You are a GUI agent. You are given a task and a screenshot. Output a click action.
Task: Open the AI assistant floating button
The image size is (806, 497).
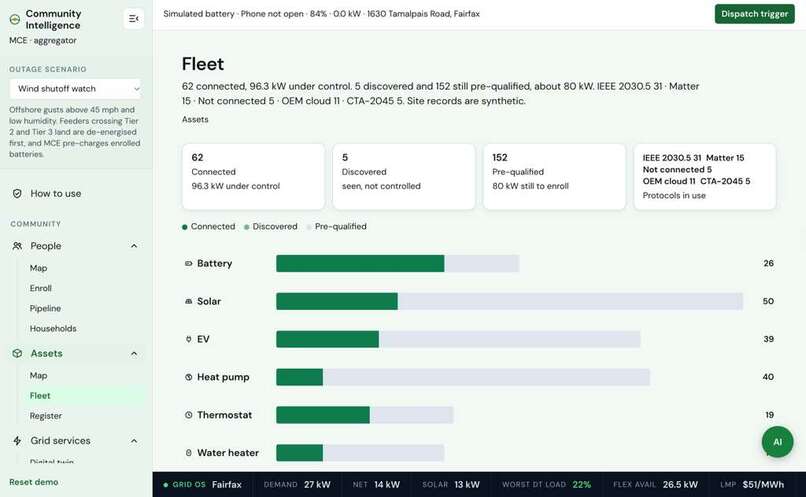(777, 442)
